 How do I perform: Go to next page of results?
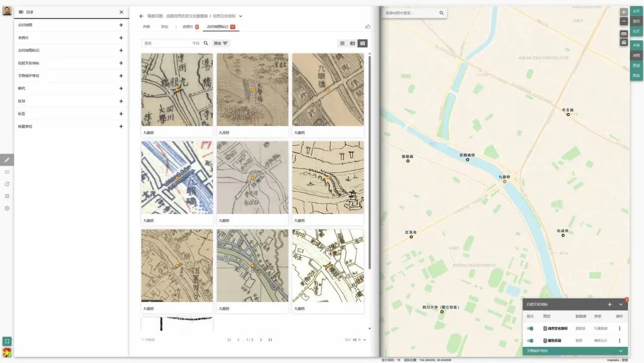pos(261,340)
